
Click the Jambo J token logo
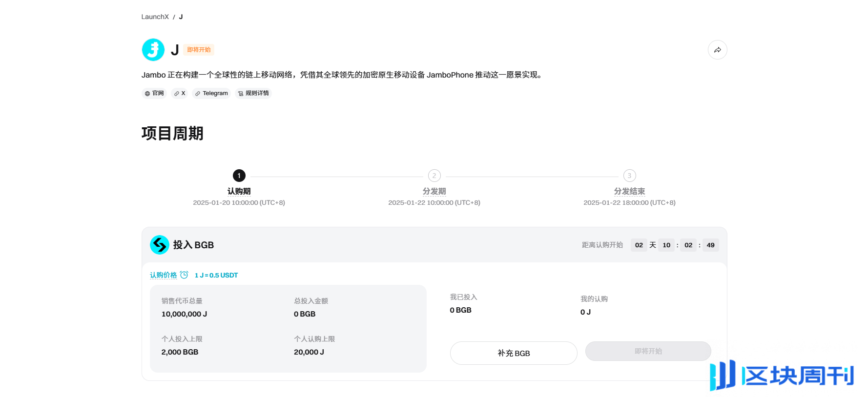tap(153, 50)
